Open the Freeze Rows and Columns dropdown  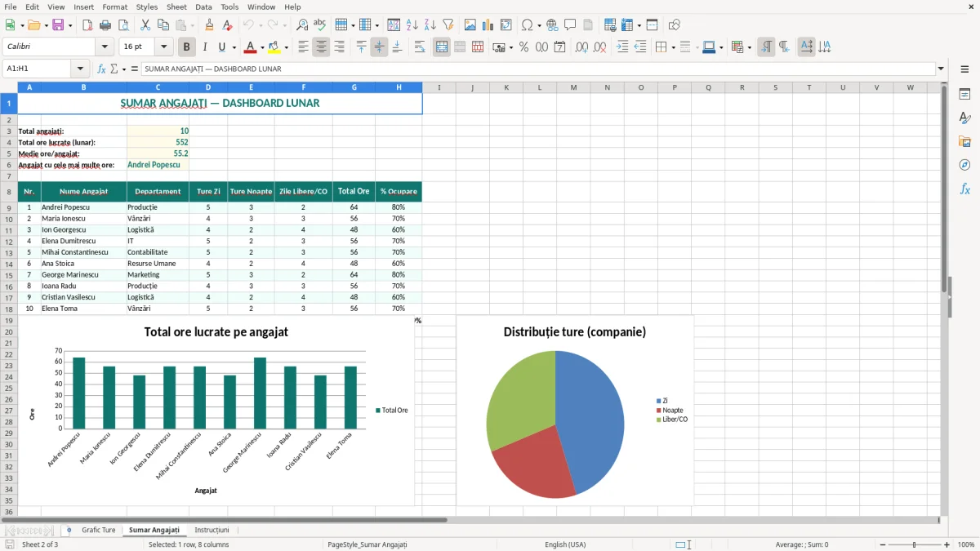(x=638, y=25)
